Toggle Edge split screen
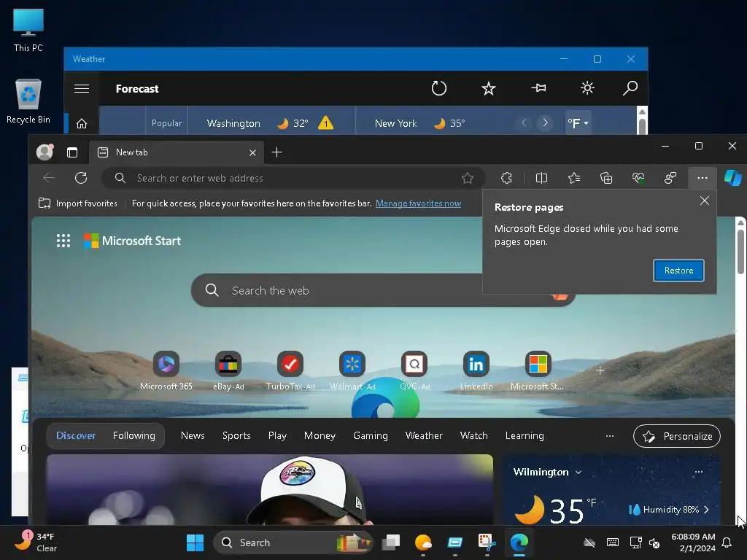The height and width of the screenshot is (560, 747). tap(542, 178)
